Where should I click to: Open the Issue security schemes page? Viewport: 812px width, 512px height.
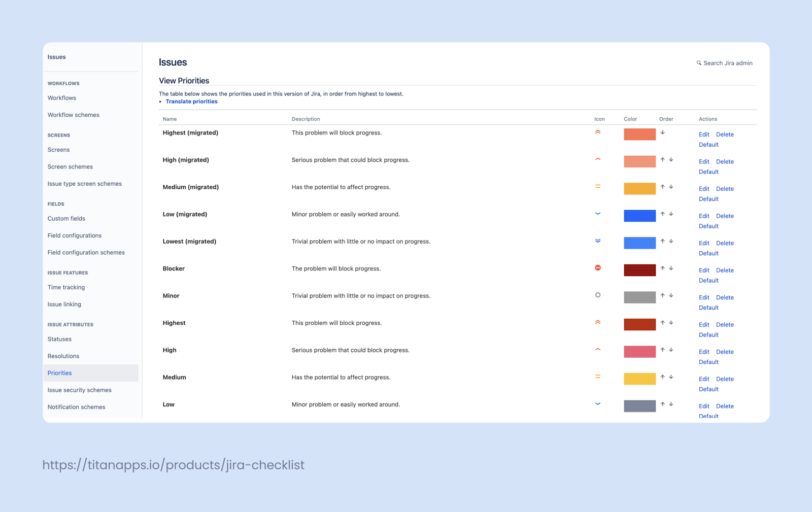(x=79, y=390)
